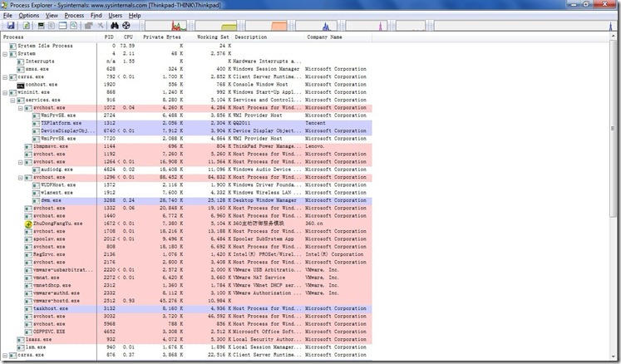This screenshot has width=621, height=364.
Task: Collapse the System process tree node
Action: click(x=5, y=53)
